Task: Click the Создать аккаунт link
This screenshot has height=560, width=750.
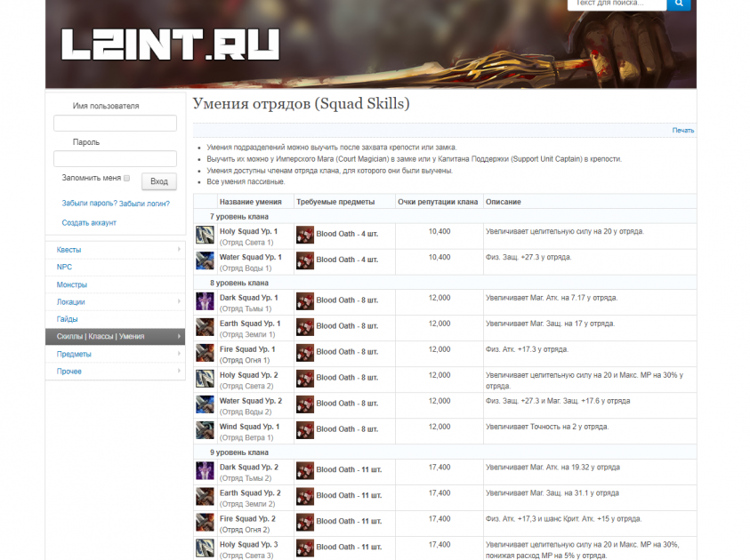Action: click(x=89, y=223)
